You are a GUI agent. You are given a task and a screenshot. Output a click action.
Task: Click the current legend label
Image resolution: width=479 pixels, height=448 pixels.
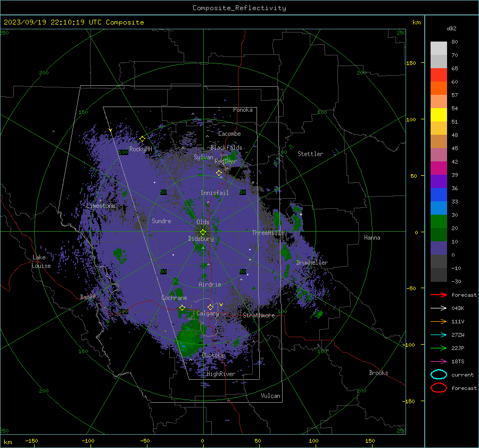tap(463, 375)
